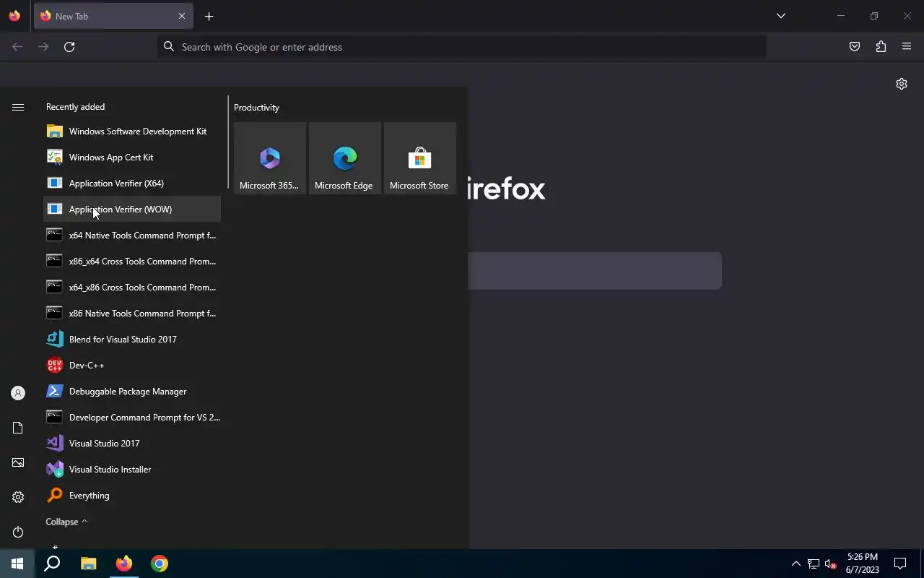Open Visual Studio Installer icon

55,470
